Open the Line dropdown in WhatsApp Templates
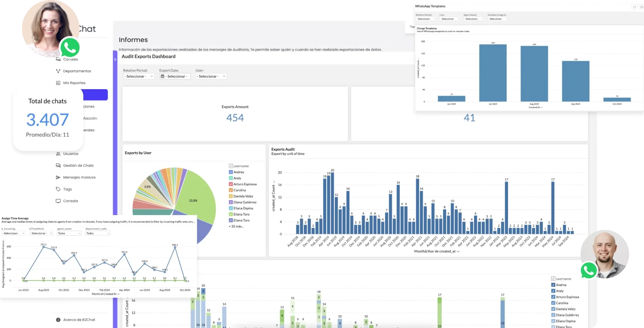 450,19
